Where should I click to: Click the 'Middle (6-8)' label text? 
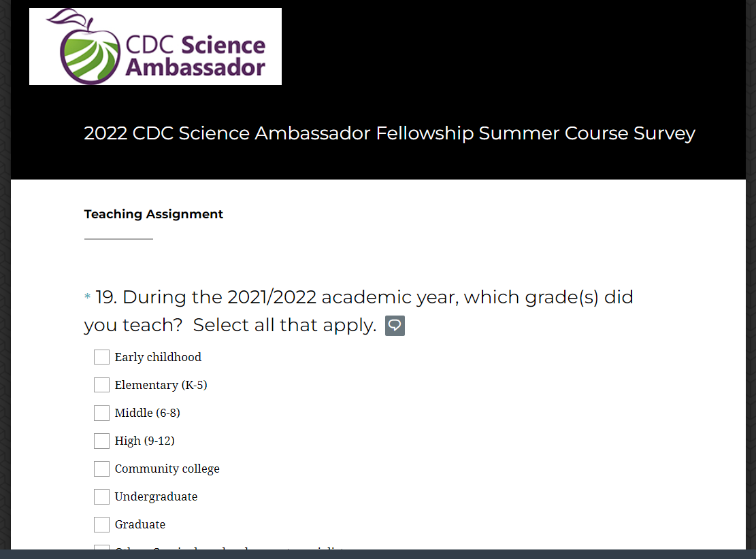(147, 413)
